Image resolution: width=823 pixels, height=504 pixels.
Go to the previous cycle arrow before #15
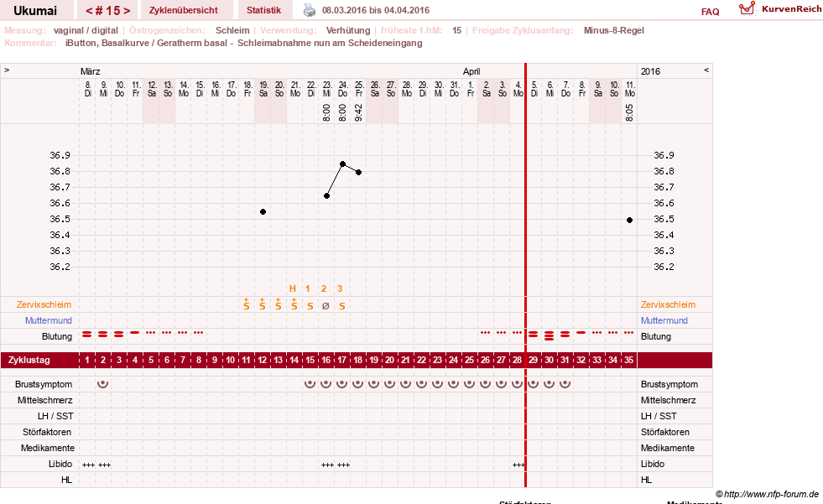pyautogui.click(x=89, y=11)
